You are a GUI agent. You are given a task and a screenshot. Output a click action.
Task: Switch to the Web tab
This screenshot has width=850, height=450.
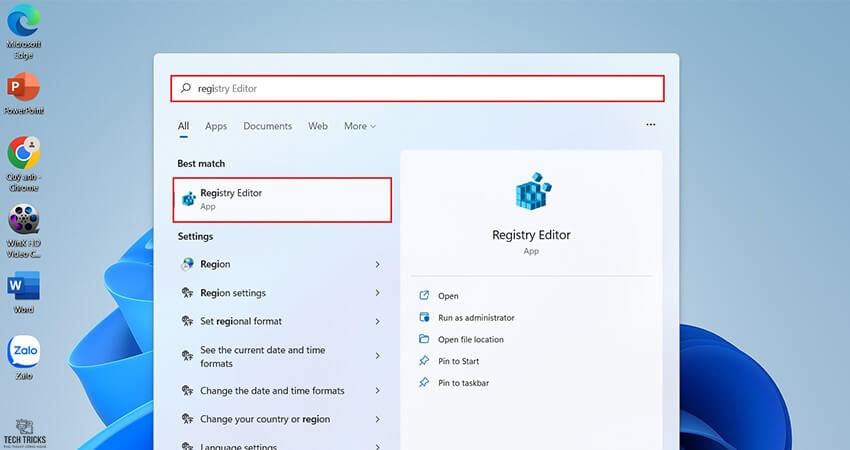318,126
